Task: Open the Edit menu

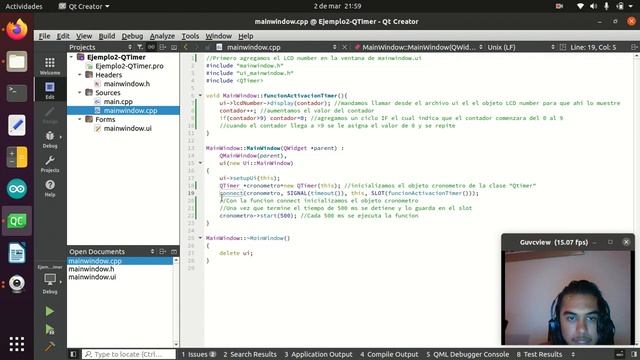Action: tap(63, 36)
